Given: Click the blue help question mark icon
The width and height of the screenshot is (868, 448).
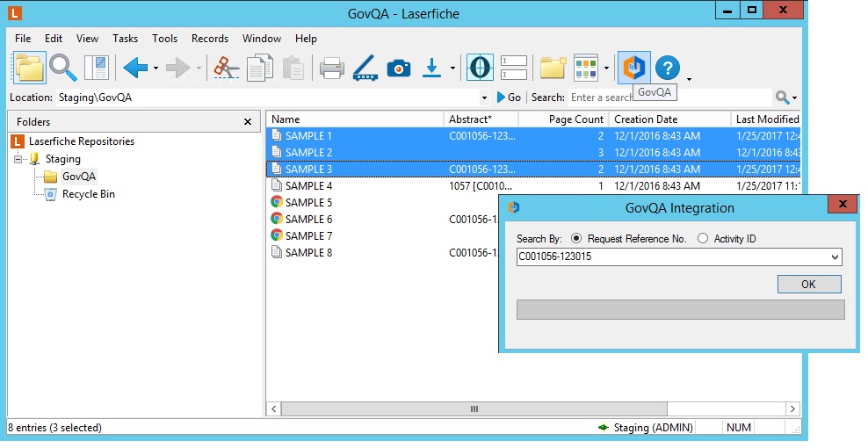Looking at the screenshot, I should tap(668, 69).
